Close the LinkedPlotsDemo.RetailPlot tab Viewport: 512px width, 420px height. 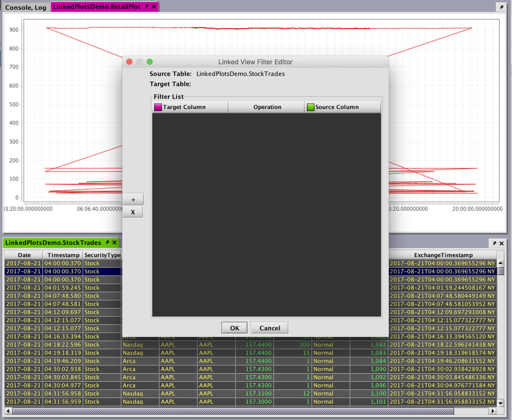pyautogui.click(x=154, y=7)
